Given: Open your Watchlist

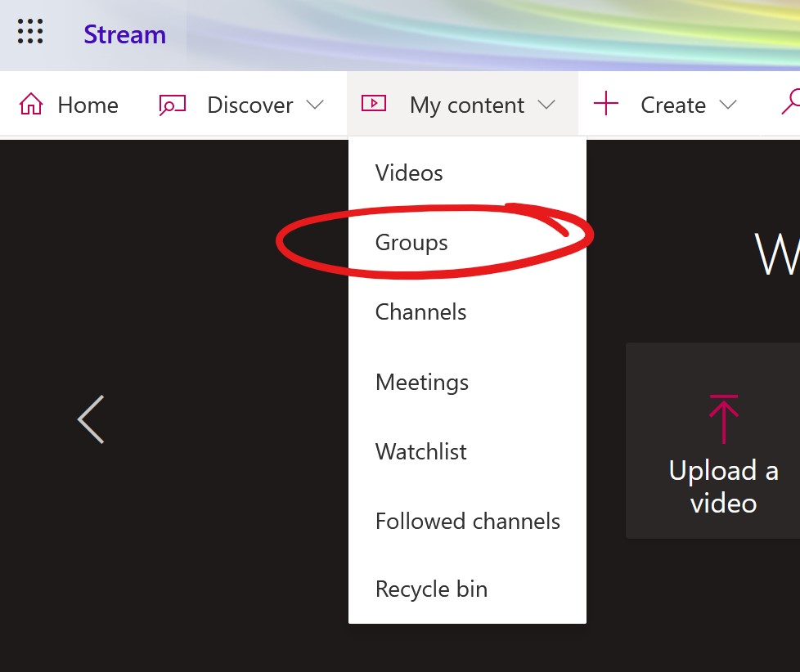Looking at the screenshot, I should coord(420,451).
